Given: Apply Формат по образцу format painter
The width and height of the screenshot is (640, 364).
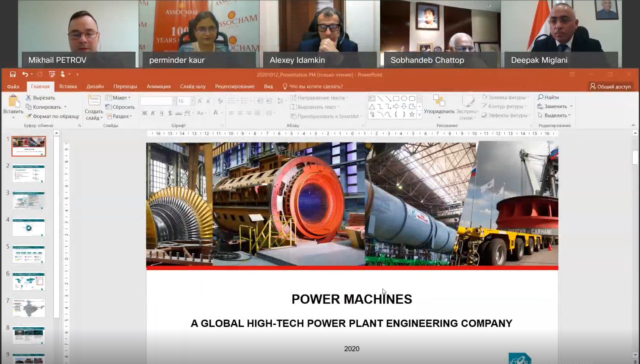Looking at the screenshot, I should pyautogui.click(x=52, y=116).
